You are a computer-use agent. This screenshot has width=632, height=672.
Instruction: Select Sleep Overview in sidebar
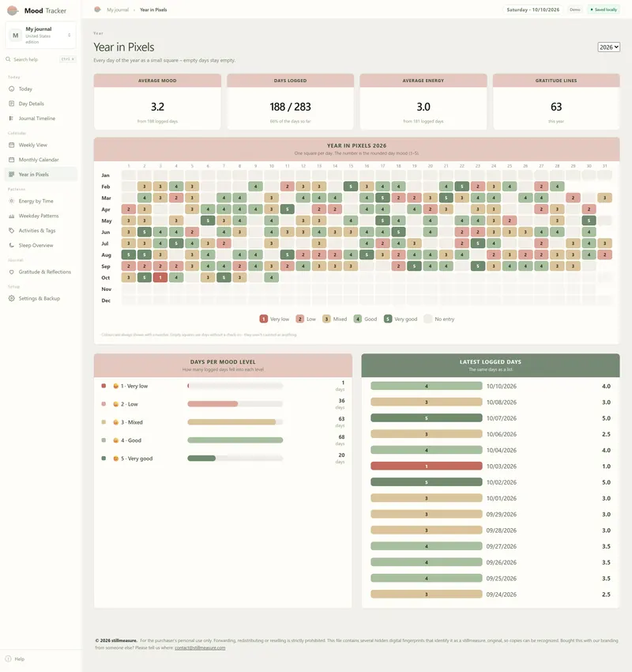(x=42, y=245)
